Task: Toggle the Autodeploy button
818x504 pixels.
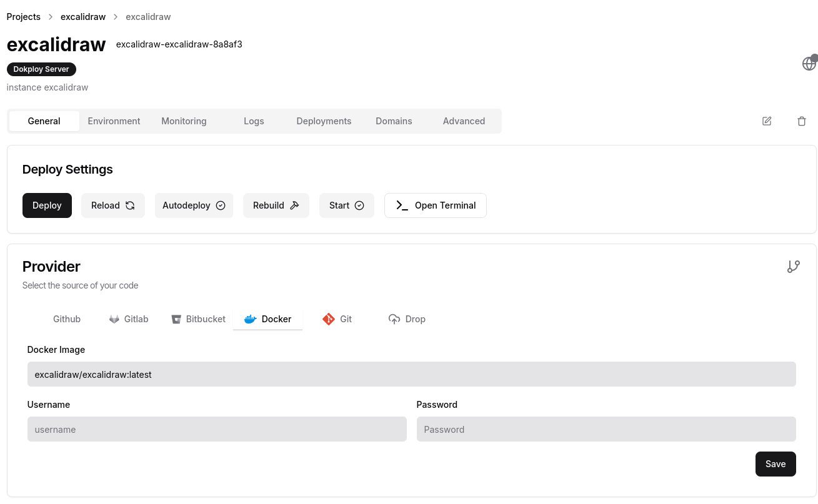Action: point(194,205)
